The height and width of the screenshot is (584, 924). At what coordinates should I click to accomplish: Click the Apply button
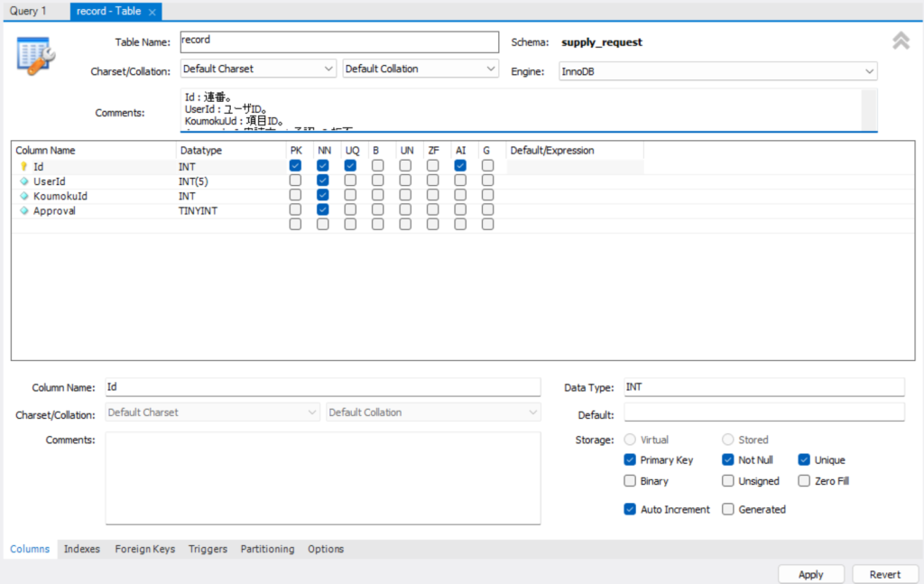(810, 574)
